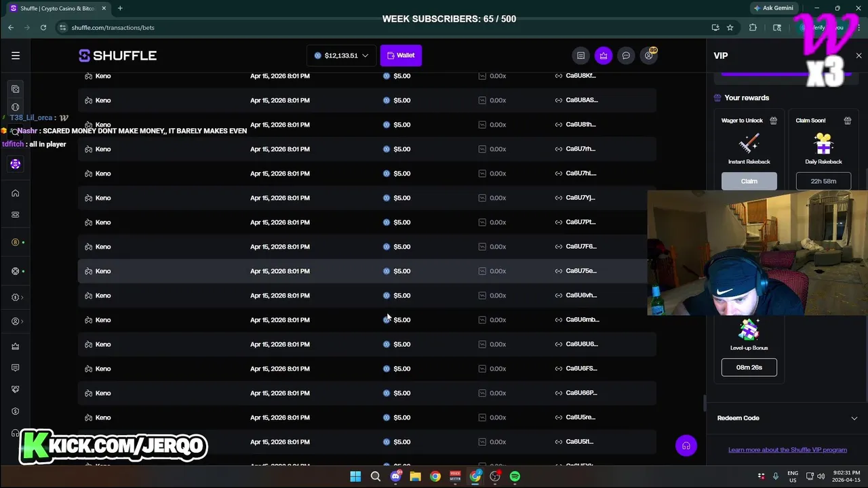
Task: Open Windows Start menu
Action: 355,476
